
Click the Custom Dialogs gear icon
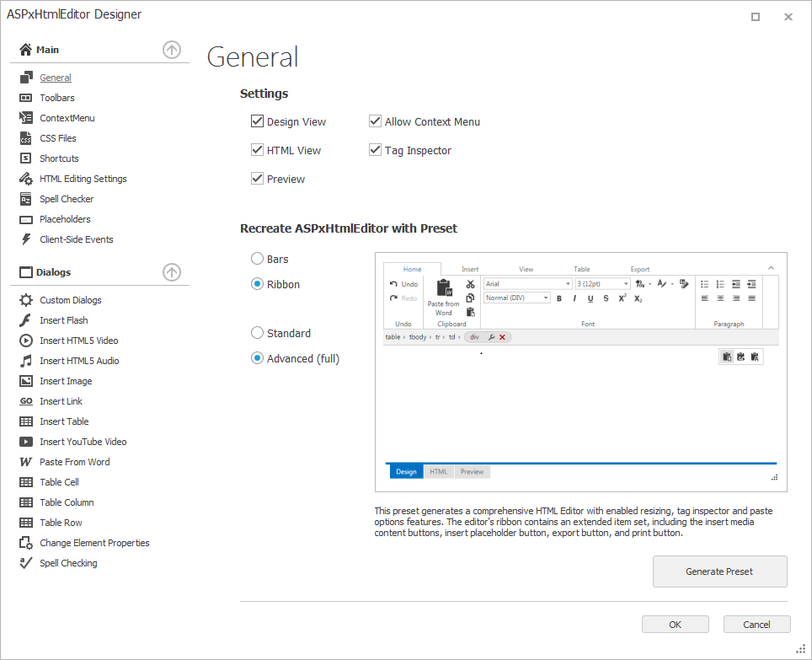[x=26, y=300]
